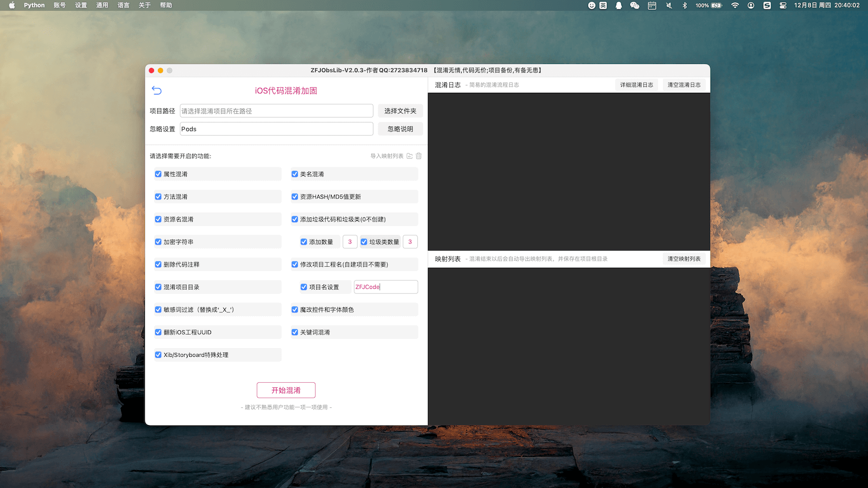The image size is (868, 488).
Task: Open WeChat from the menu bar
Action: 634,5
